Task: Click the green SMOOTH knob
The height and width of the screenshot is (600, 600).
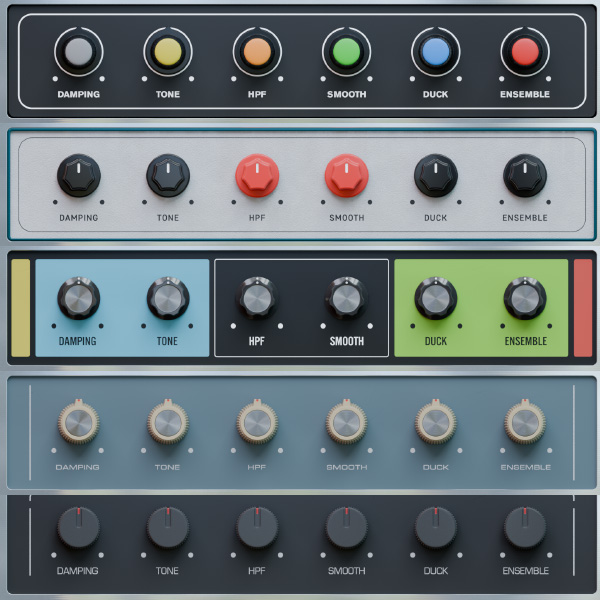Action: tap(346, 51)
